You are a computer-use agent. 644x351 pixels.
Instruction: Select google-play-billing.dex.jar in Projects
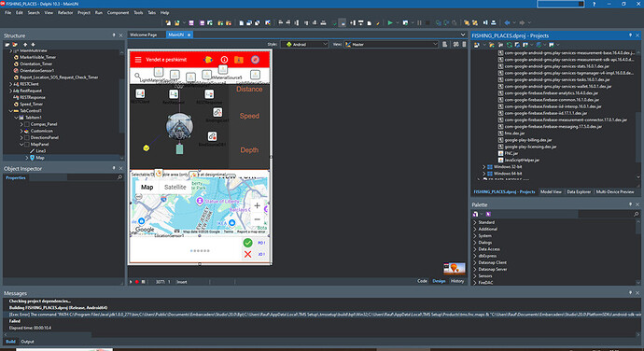[527, 140]
